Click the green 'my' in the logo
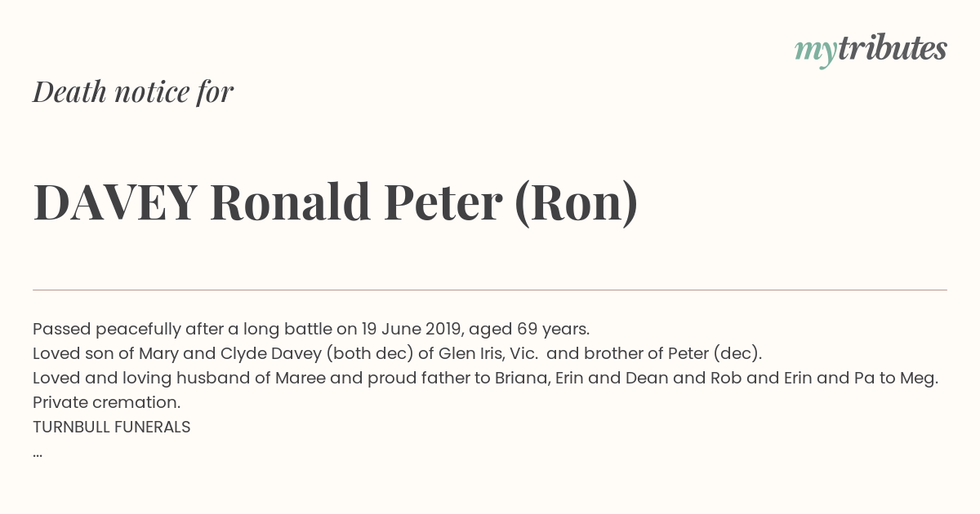This screenshot has width=980, height=514. pyautogui.click(x=815, y=51)
